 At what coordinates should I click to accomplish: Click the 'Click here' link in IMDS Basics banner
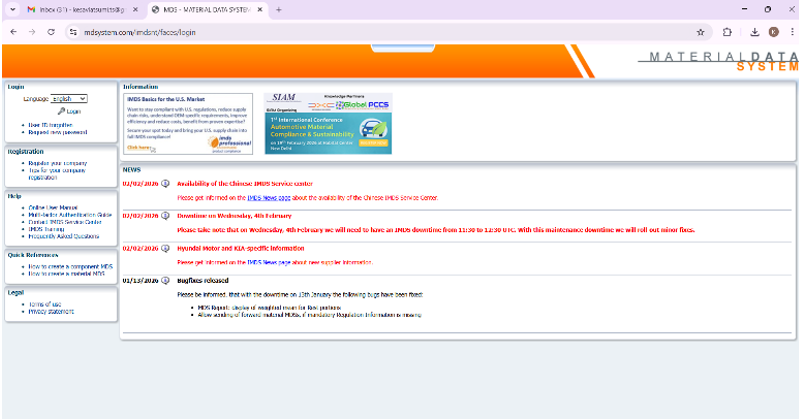click(x=138, y=147)
